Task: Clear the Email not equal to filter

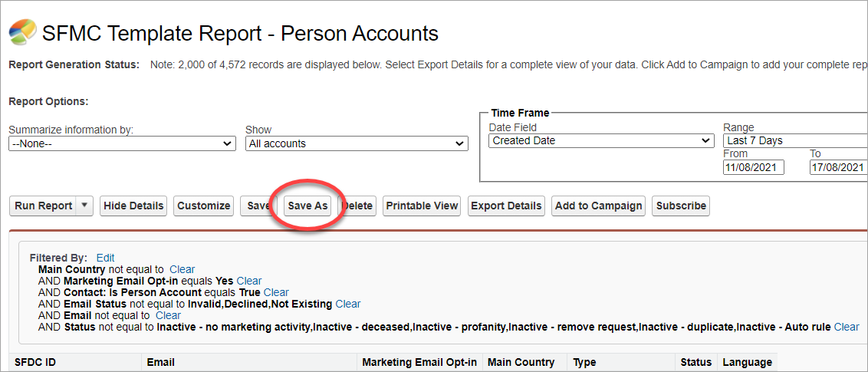Action: pos(168,315)
